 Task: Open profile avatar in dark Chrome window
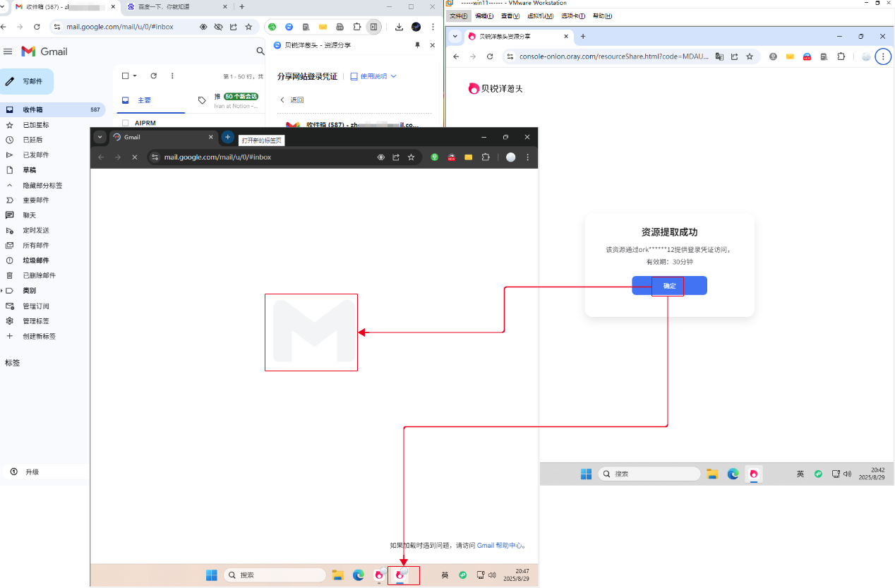coord(511,157)
